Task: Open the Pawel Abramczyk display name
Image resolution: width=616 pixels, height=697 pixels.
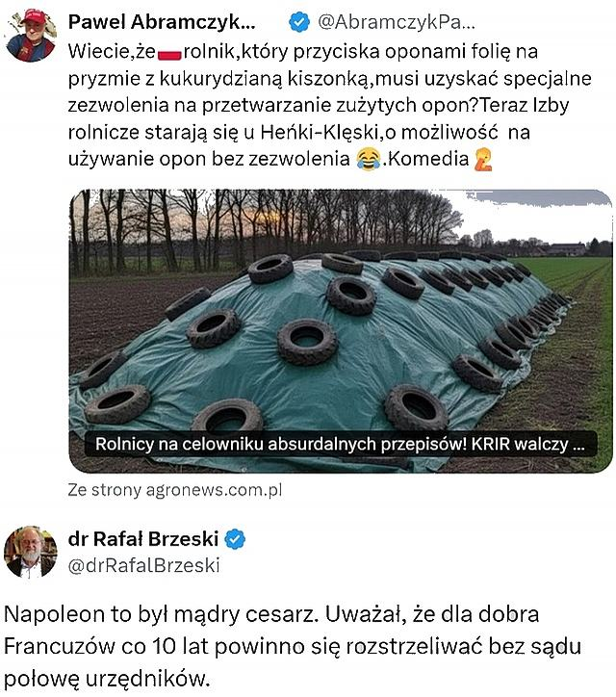Action: (162, 22)
